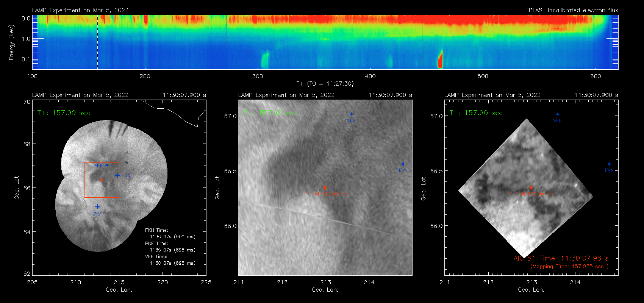This screenshot has width=644, height=303.
Task: Click the '600' tick on spectrogram time axis
Action: pos(596,76)
